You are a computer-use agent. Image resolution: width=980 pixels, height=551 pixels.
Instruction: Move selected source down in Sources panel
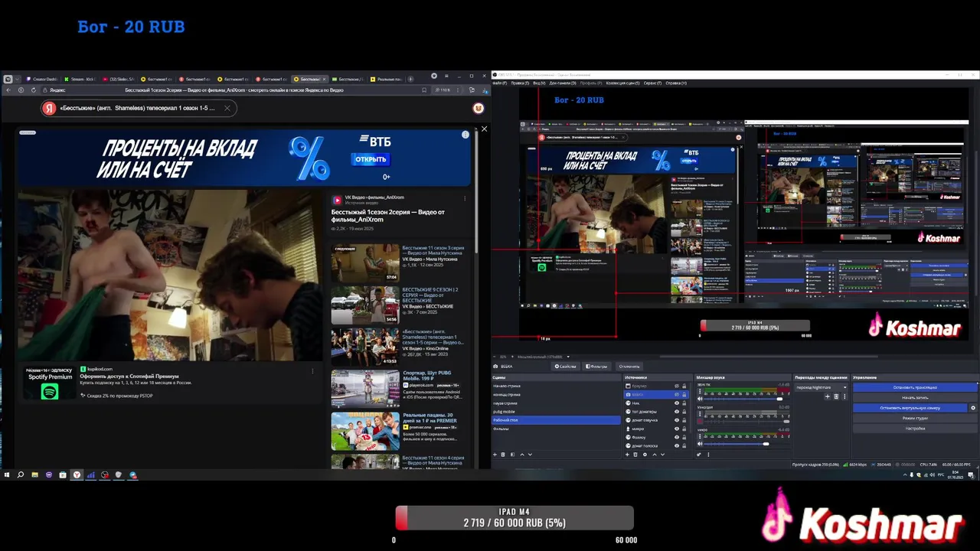click(x=662, y=454)
